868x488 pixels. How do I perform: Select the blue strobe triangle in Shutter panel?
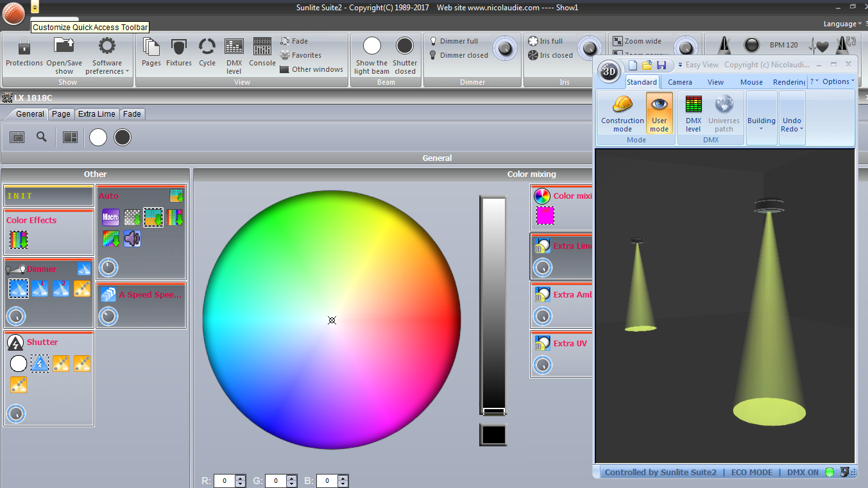coord(40,364)
